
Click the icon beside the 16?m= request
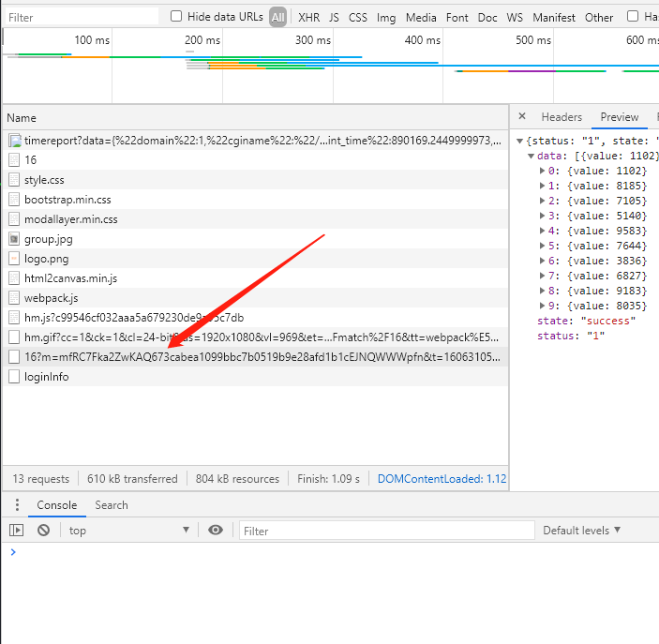(x=14, y=357)
